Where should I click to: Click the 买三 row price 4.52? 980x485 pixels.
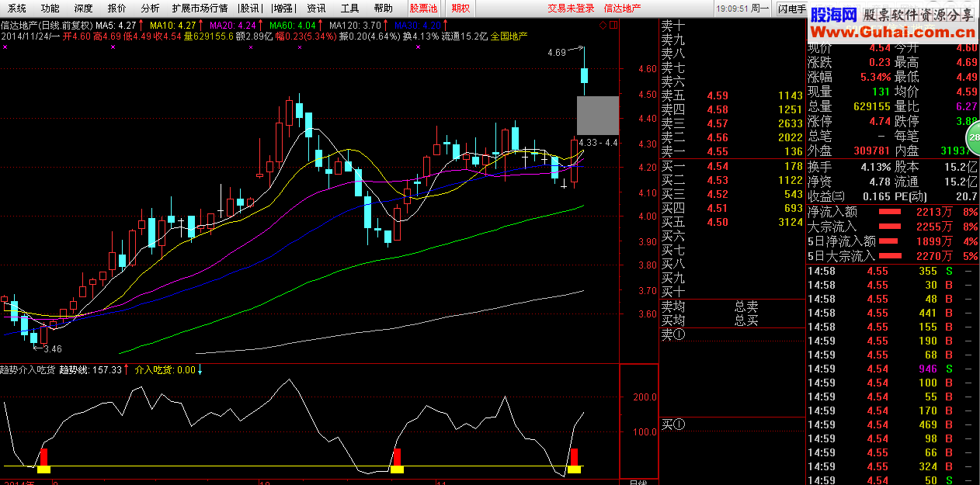coord(718,194)
